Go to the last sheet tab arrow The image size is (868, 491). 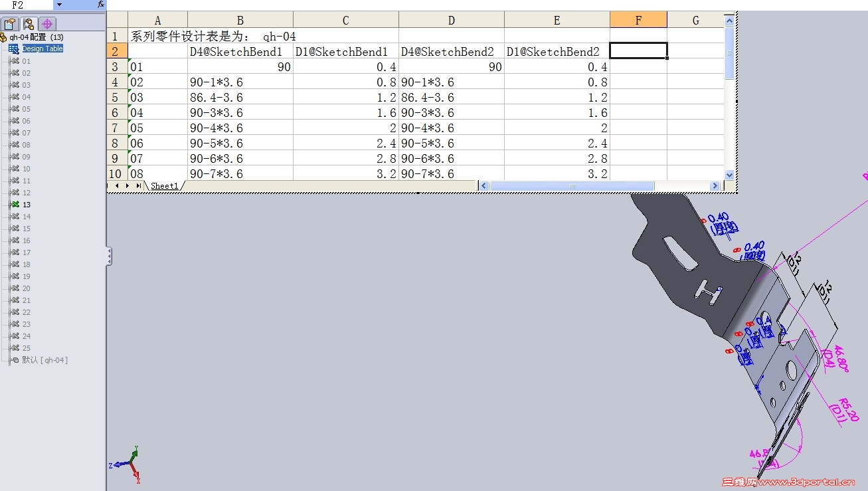pyautogui.click(x=139, y=186)
